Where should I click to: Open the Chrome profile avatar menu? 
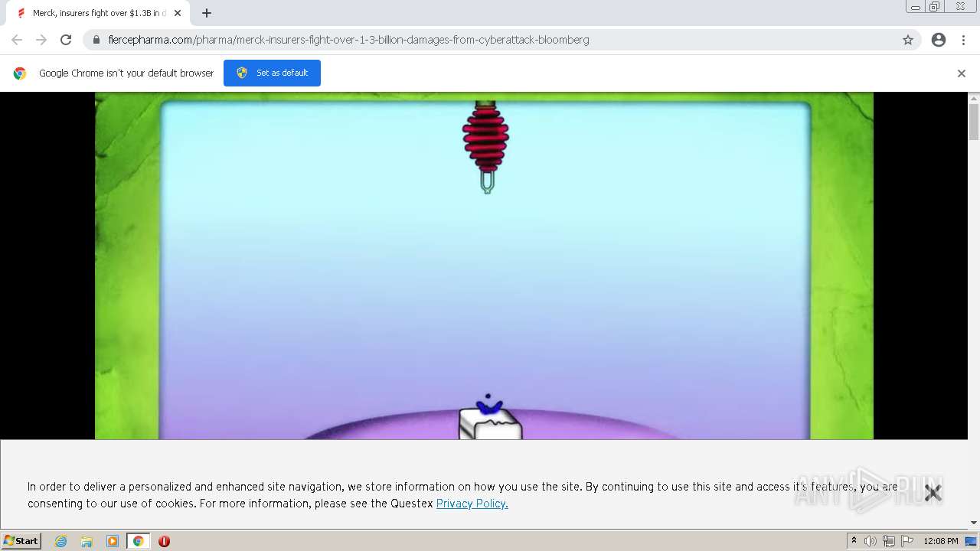[x=939, y=40]
